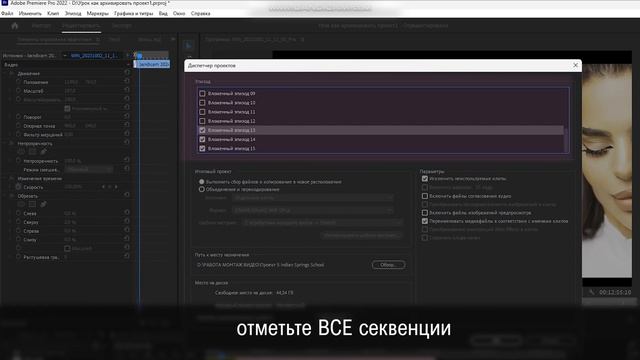Toggle animation stopwatch for Скорость
Viewport: 640px width, 360px height.
[x=18, y=187]
